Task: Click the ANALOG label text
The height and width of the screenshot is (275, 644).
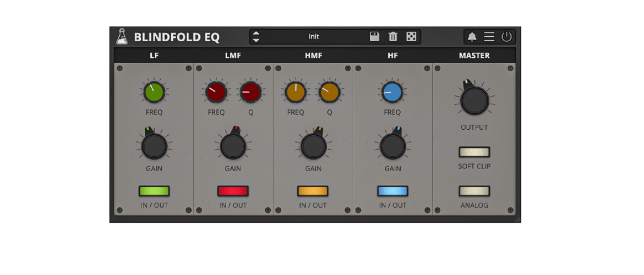Action: [x=474, y=205]
